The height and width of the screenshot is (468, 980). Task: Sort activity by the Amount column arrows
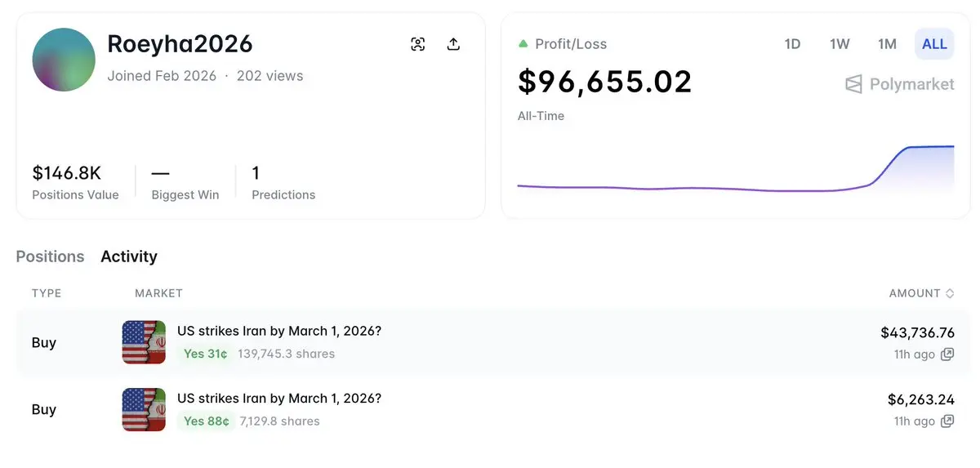[949, 293]
